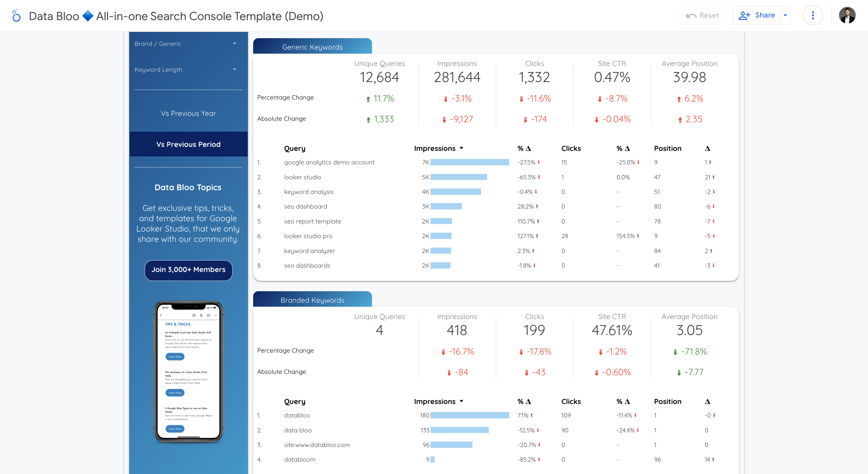Click Join 3,000+ Members button
This screenshot has width=868, height=474.
pos(187,269)
